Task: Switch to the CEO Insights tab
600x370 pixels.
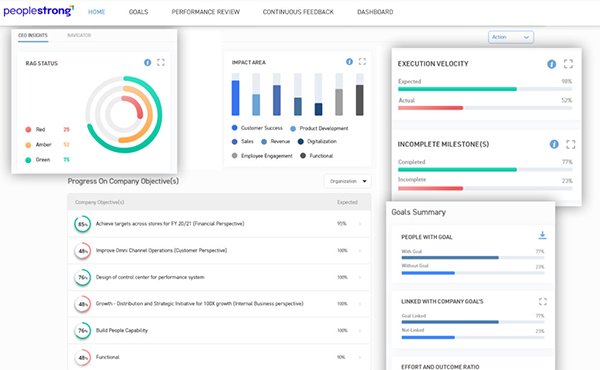Action: tap(33, 35)
